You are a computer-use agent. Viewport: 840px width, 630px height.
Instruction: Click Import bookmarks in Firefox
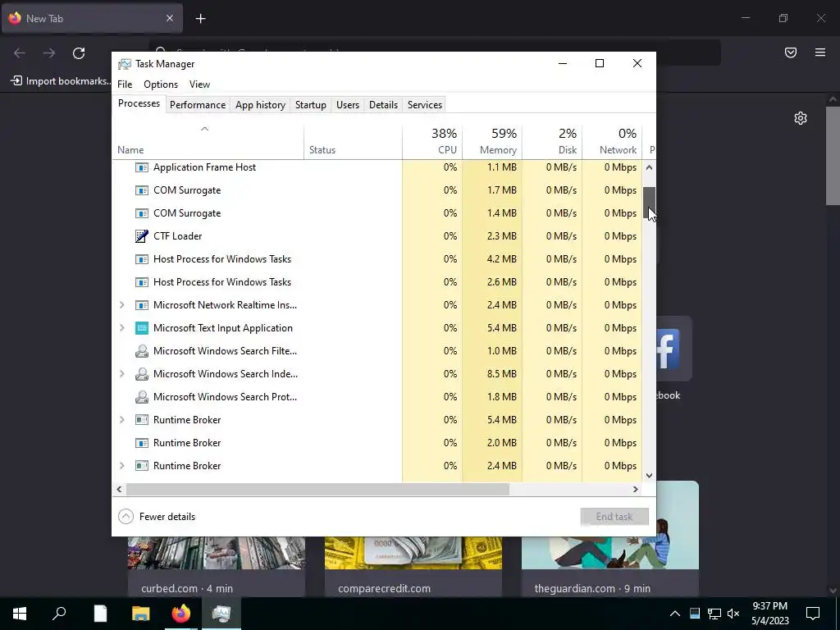(61, 81)
